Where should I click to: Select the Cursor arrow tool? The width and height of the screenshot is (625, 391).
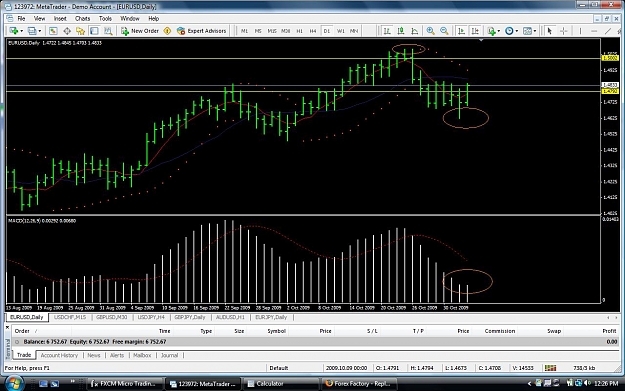(x=550, y=31)
